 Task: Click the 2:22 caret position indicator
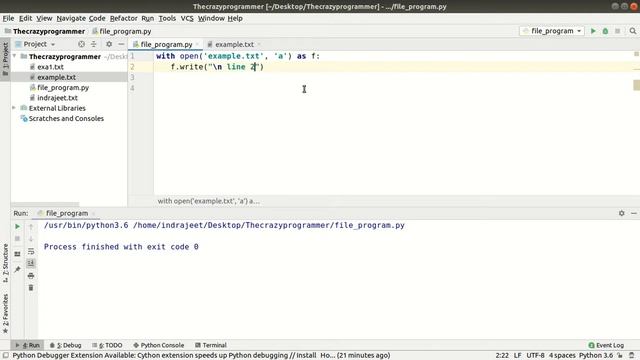pos(502,356)
